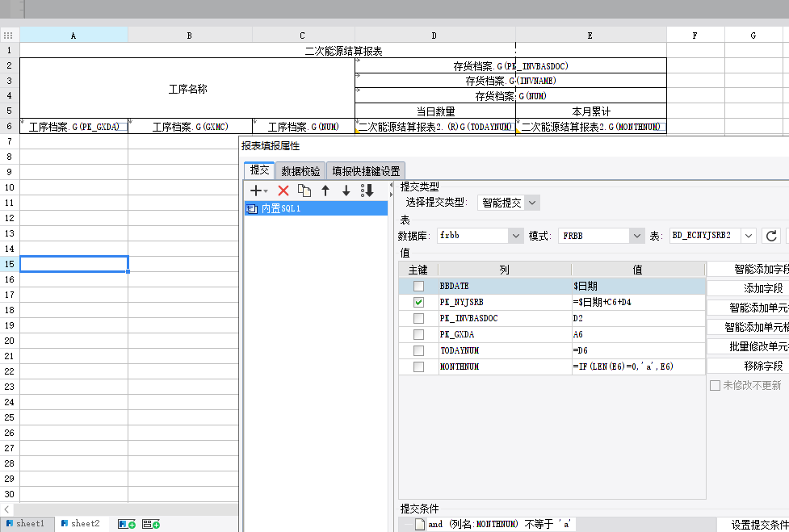Click the 当日数量 cell

pyautogui.click(x=435, y=111)
